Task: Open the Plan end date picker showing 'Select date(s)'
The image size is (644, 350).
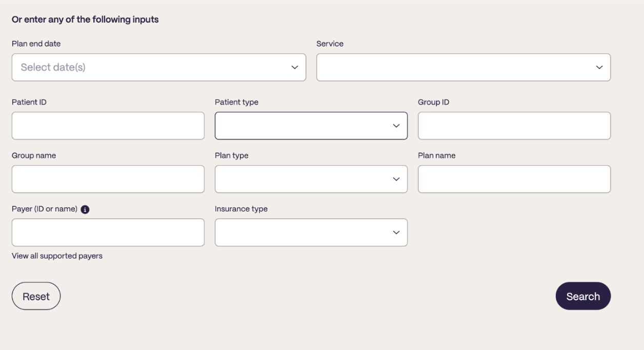Action: click(159, 67)
